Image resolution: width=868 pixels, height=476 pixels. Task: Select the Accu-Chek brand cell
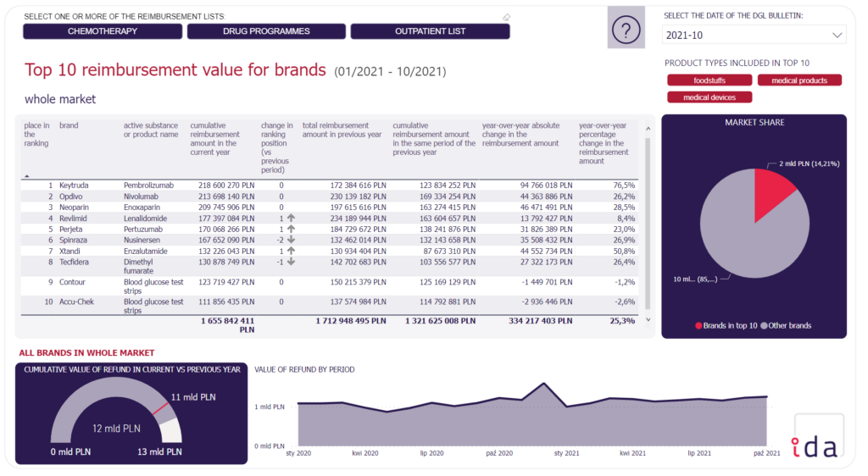(76, 302)
